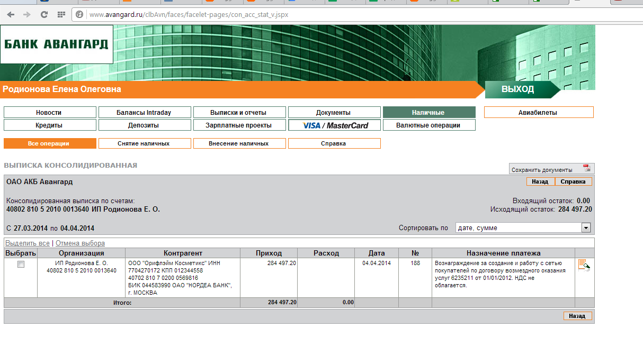Log out with the ВЫХОД button
This screenshot has width=643, height=364.
tap(522, 89)
